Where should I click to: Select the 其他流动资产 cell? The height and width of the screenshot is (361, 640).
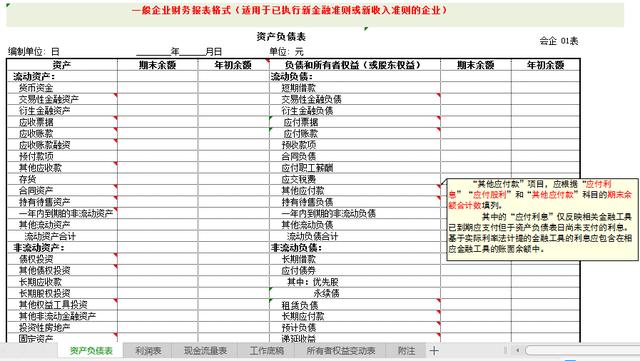coord(62,225)
